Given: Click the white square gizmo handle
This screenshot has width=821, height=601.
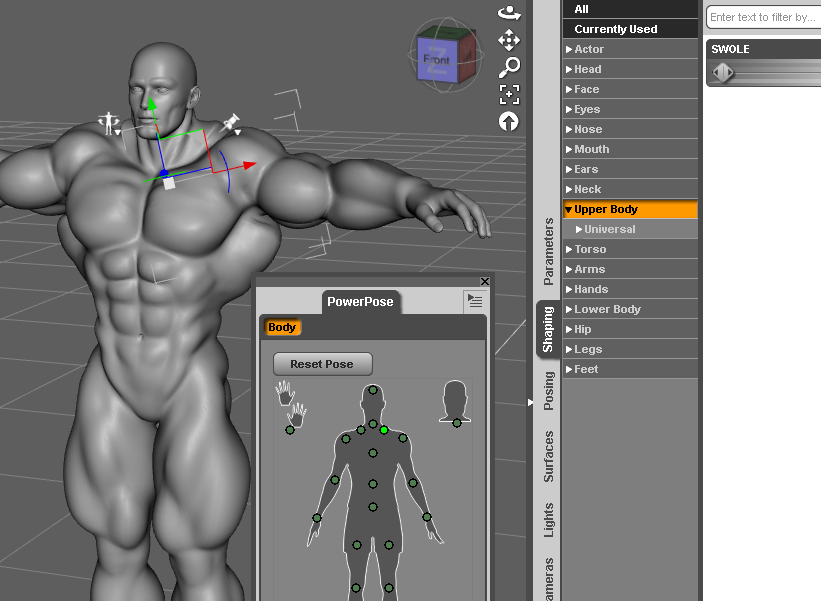Looking at the screenshot, I should [x=169, y=183].
